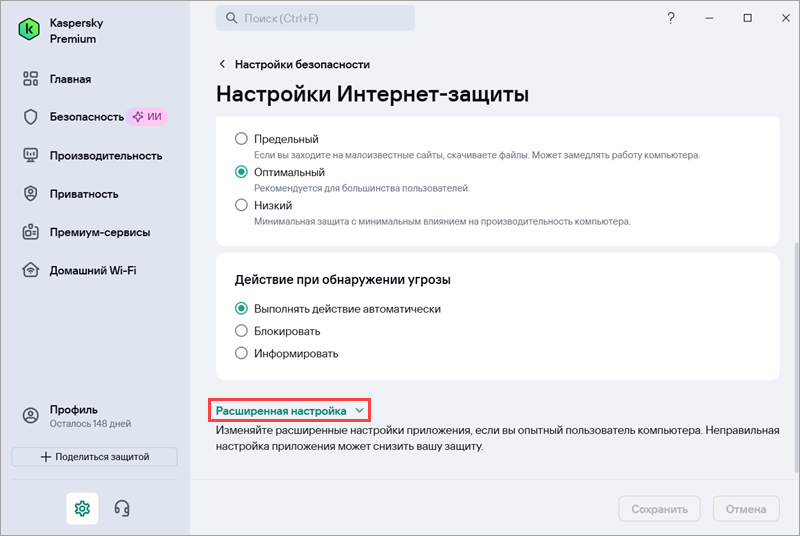Image resolution: width=800 pixels, height=536 pixels.
Task: Choose the Информировать action
Action: coord(241,353)
